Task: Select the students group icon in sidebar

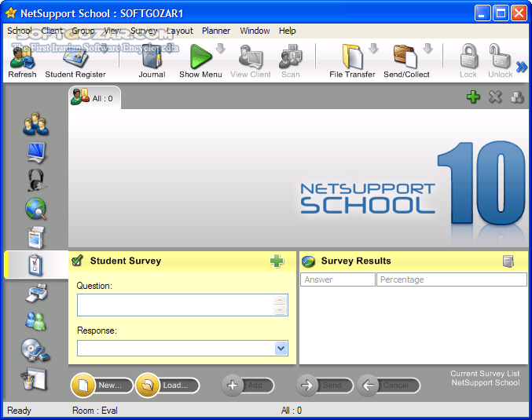Action: coord(36,124)
